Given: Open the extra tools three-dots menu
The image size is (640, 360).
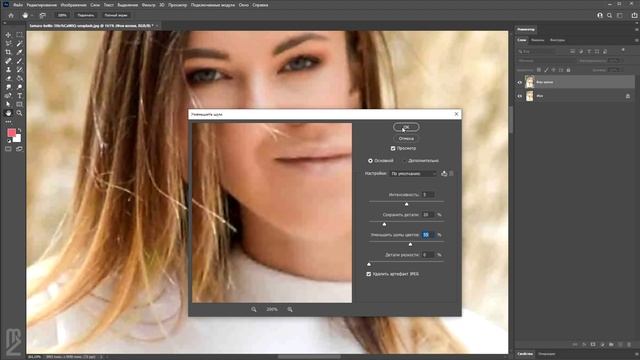Looking at the screenshot, I should pyautogui.click(x=8, y=122).
